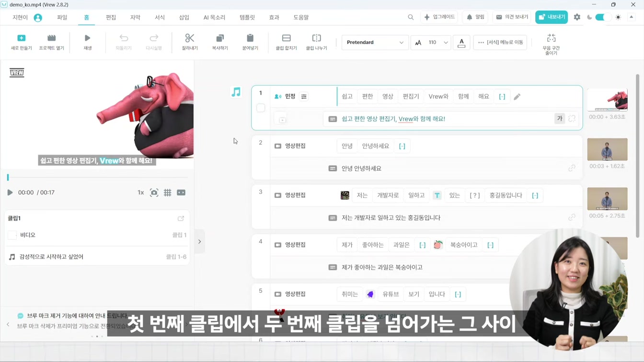Cut using the 잘라내기 scissors icon
This screenshot has height=362, width=644.
(190, 38)
